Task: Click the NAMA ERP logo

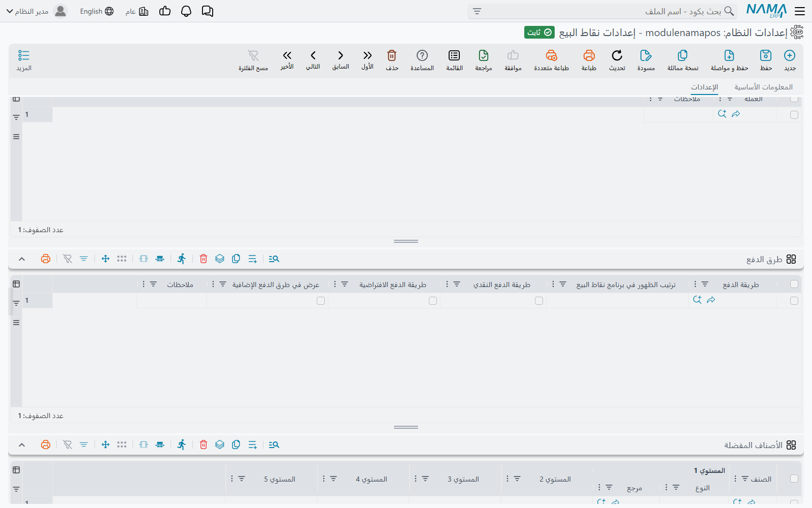Action: coord(766,11)
